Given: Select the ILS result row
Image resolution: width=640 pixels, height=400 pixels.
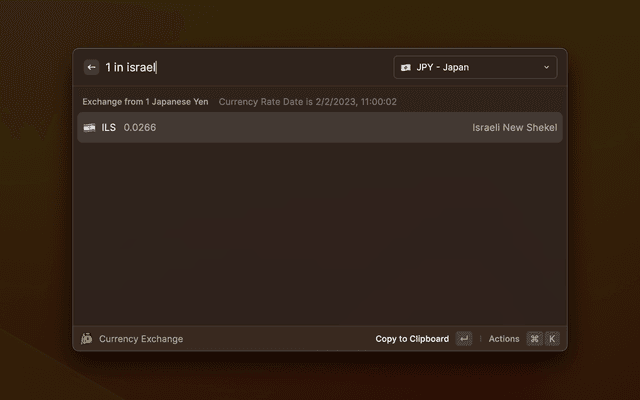Looking at the screenshot, I should click(320, 127).
